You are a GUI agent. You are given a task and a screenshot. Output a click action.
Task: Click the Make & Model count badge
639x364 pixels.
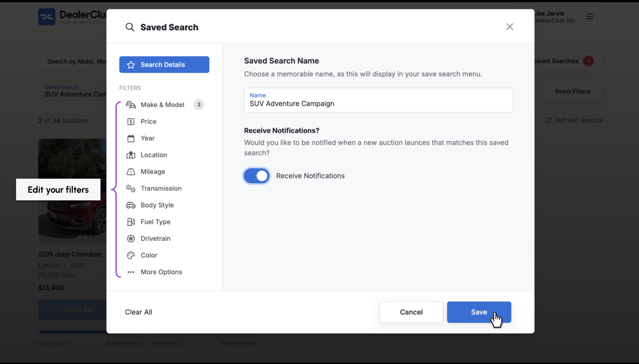coord(199,105)
